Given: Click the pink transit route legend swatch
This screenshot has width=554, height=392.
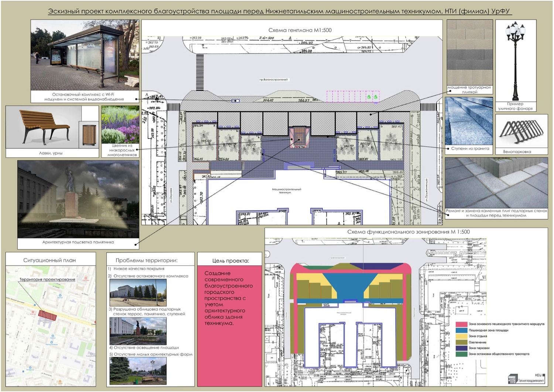Looking at the screenshot, I should pos(461,324).
